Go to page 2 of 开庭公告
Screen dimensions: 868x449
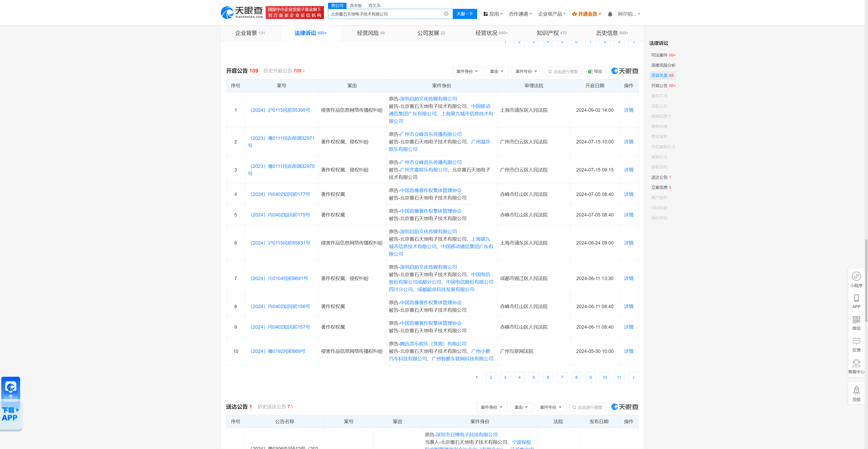point(491,378)
